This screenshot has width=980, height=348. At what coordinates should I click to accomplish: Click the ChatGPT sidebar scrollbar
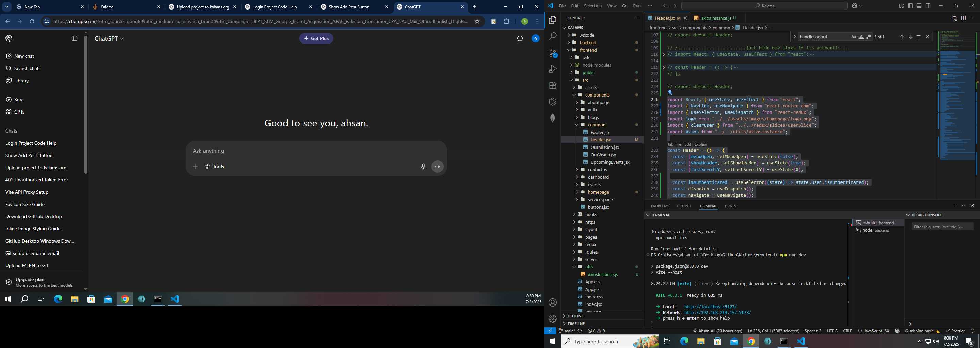pos(86,104)
